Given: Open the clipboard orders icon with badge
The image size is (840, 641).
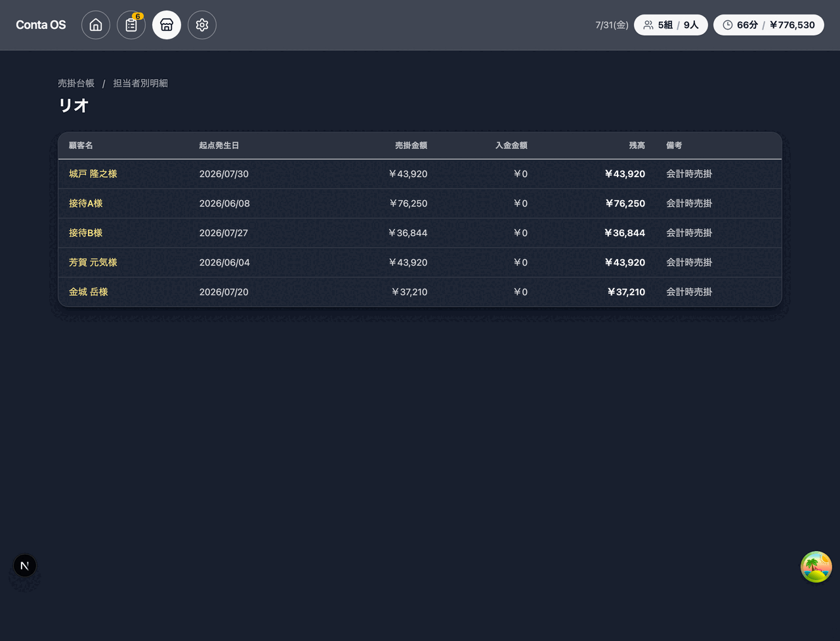Looking at the screenshot, I should (131, 25).
